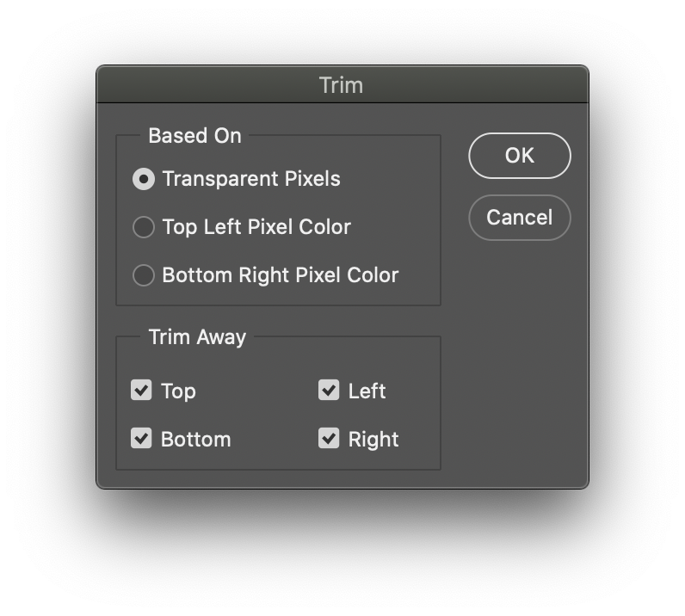Click the "Bottom Right Pixel Color" text label
The height and width of the screenshot is (616, 685).
point(281,275)
